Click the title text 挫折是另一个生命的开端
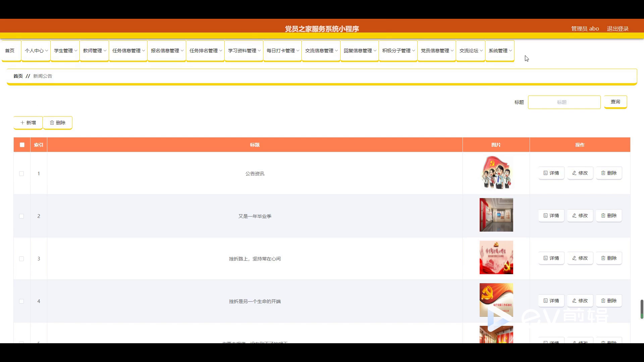Screen dimensions: 644x362 pyautogui.click(x=255, y=301)
